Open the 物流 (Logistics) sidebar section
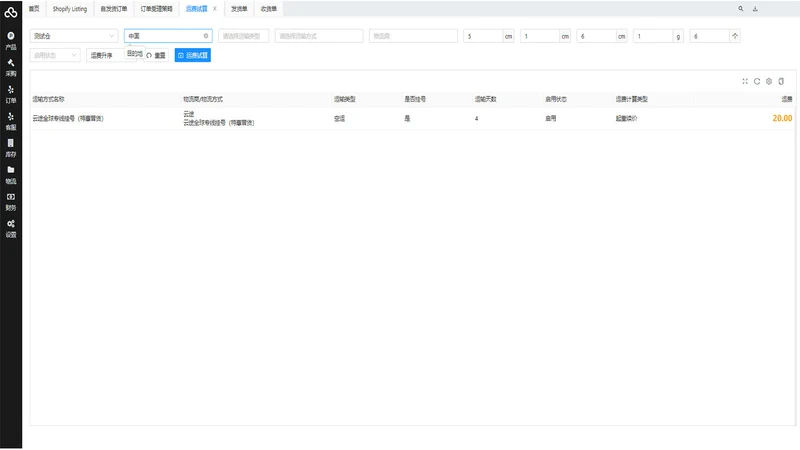800x450 pixels. coord(11,175)
